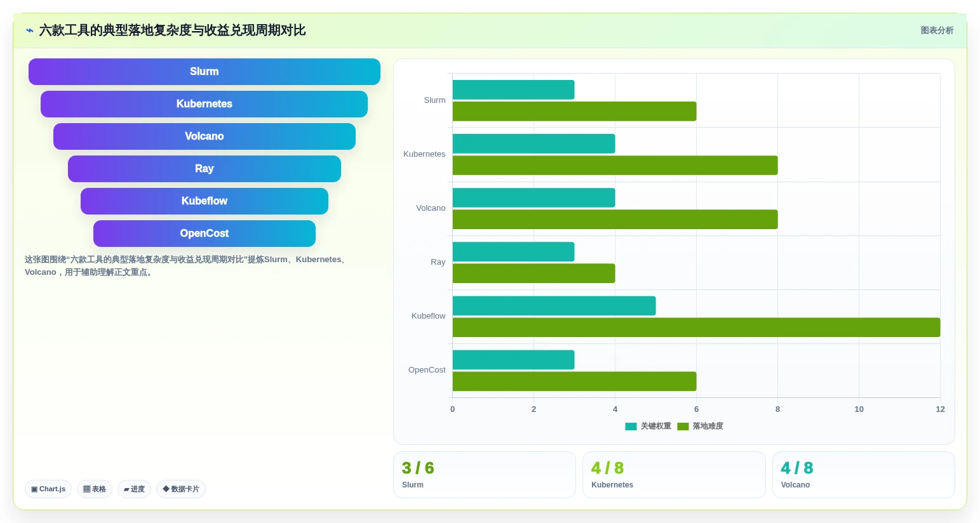Click Ray's teal 关键权重 bar
This screenshot has height=523, width=980.
click(513, 251)
